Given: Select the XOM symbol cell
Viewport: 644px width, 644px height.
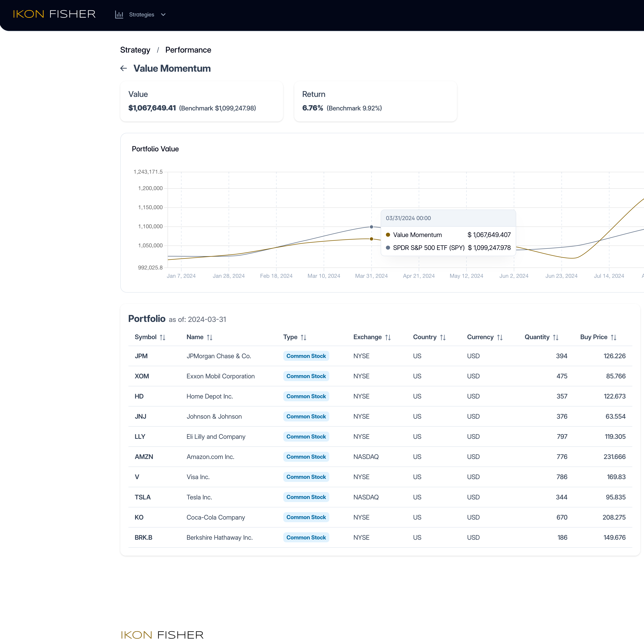Looking at the screenshot, I should pos(142,376).
